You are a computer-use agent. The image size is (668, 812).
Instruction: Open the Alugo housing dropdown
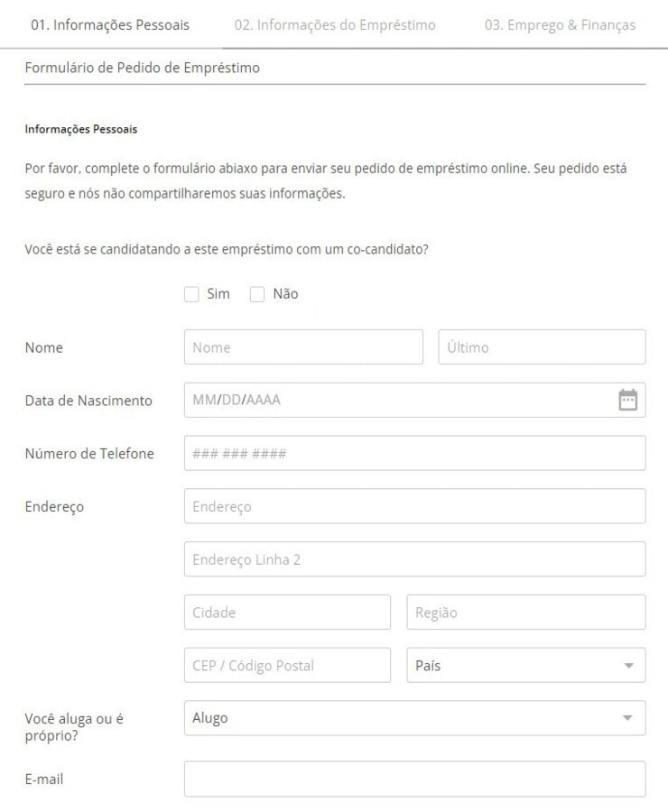[x=414, y=718]
